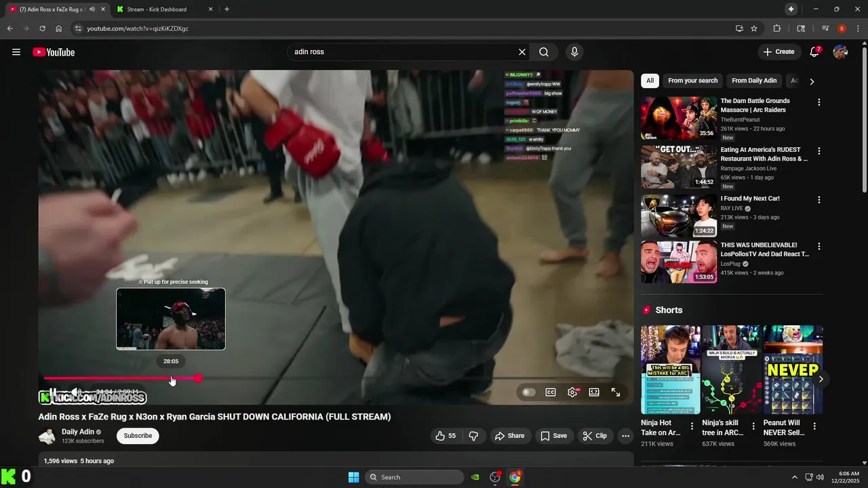Open YouTube notifications bell
Image resolution: width=868 pixels, height=488 pixels.
coord(814,52)
